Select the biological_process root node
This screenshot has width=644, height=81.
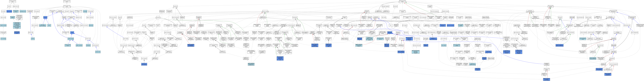[x=402, y=2]
